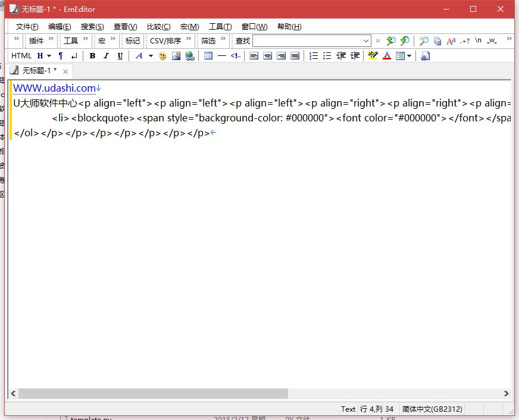Open the 工具(T) menu
Viewport: 519px width, 420px height.
(220, 27)
